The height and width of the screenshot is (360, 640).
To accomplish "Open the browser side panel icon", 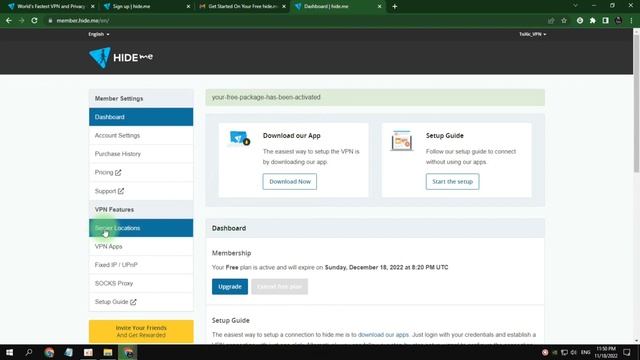I will pyautogui.click(x=606, y=20).
